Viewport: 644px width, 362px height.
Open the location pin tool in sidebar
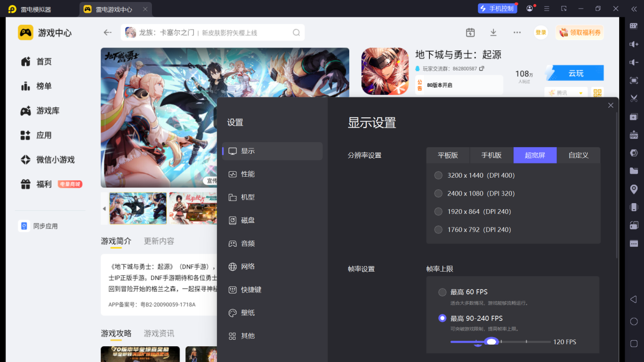point(634,189)
